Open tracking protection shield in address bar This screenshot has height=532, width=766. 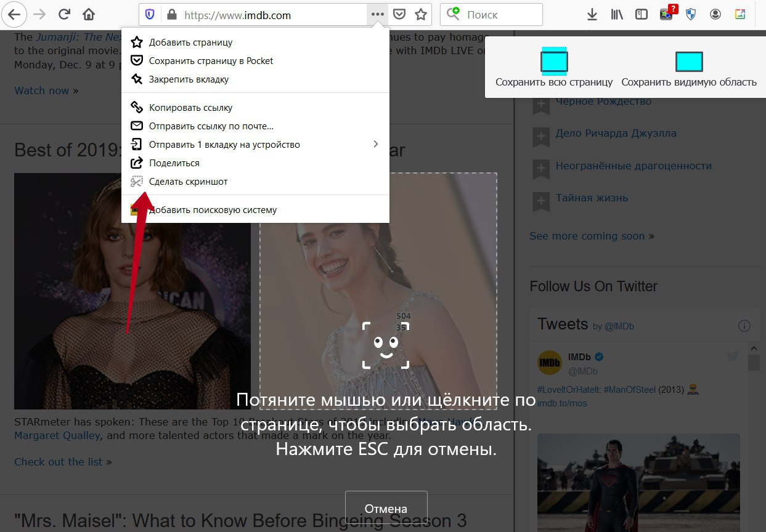(150, 14)
